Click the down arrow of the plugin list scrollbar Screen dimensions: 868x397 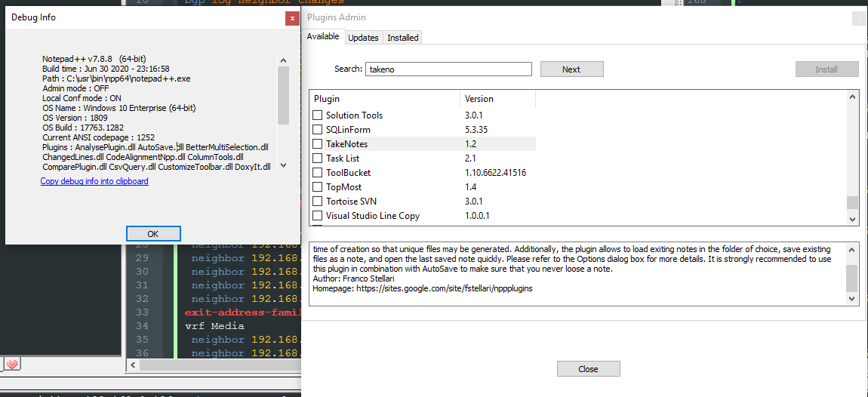[x=852, y=220]
